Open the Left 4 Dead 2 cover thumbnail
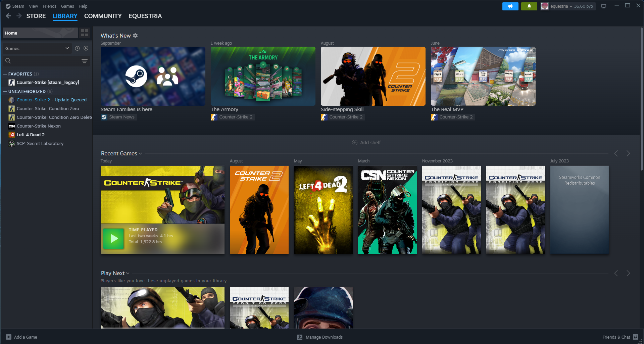The height and width of the screenshot is (344, 644). pos(323,210)
